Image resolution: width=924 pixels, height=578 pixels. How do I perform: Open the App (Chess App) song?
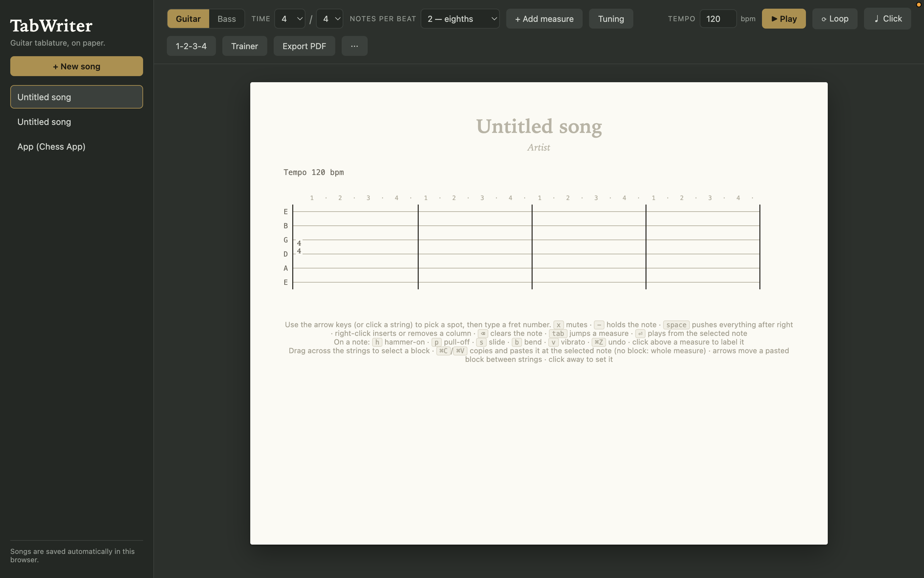77,147
